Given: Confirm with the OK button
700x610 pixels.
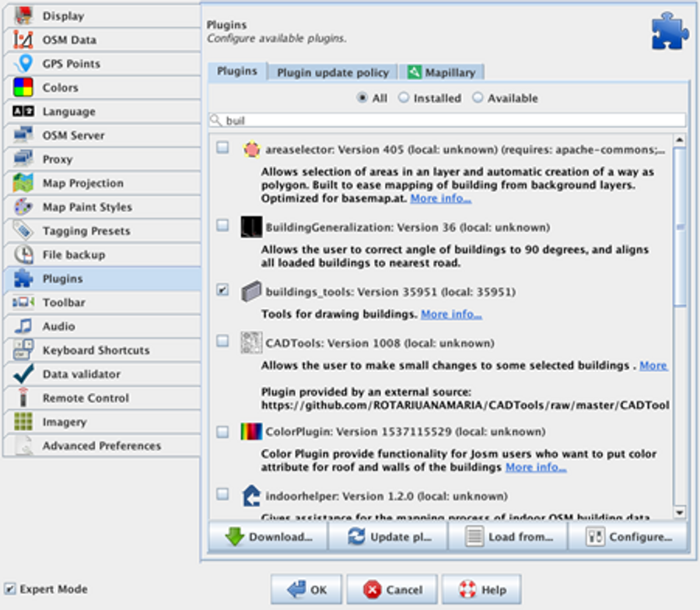Looking at the screenshot, I should click(x=306, y=590).
